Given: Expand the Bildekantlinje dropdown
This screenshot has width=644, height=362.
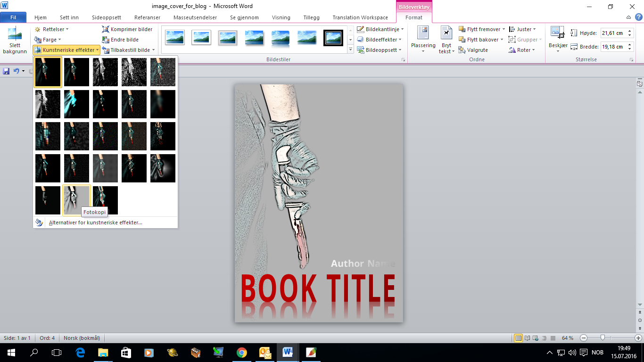Looking at the screenshot, I should 381,29.
